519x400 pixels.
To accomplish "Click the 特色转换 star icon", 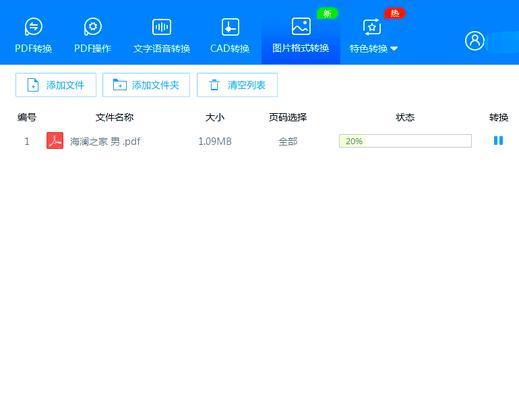I will 372,27.
